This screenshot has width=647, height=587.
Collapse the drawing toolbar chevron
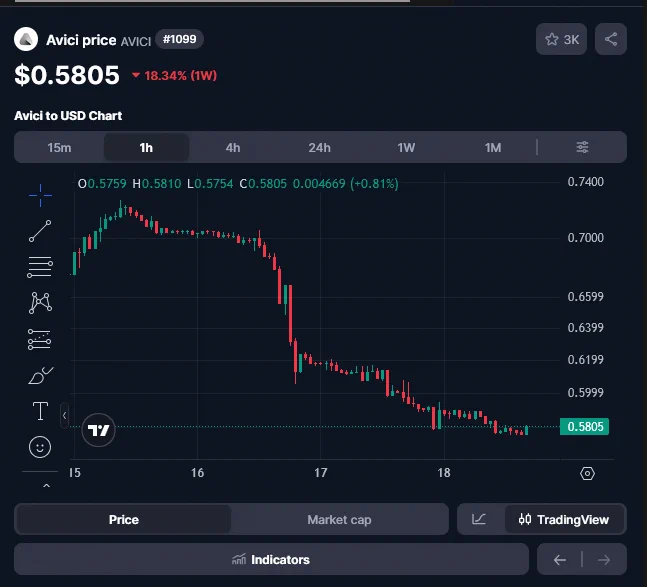[64, 415]
